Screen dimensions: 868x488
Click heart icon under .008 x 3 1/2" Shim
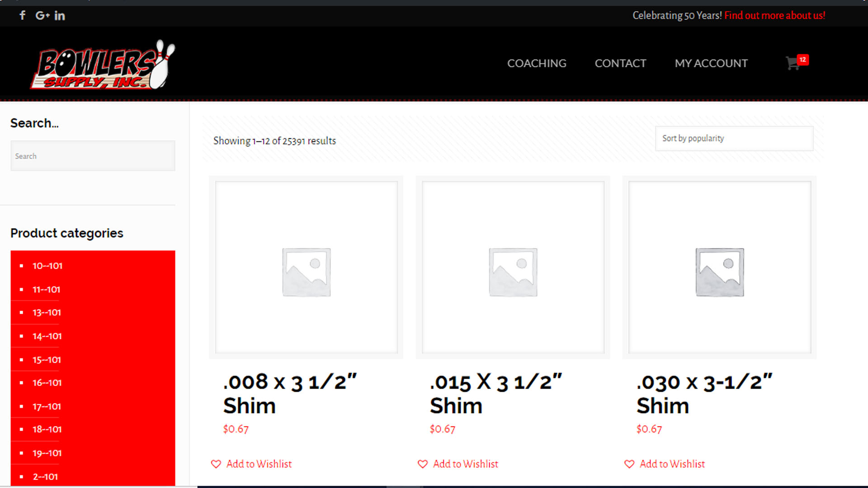tap(216, 464)
